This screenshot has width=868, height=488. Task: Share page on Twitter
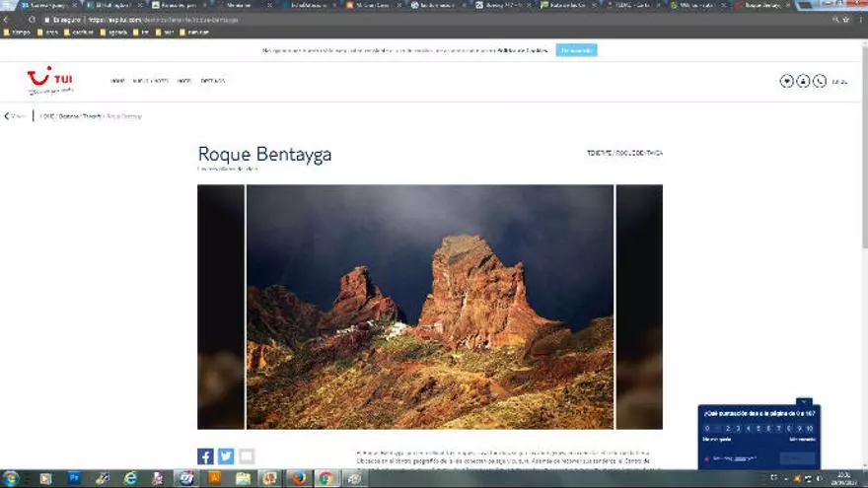click(226, 456)
